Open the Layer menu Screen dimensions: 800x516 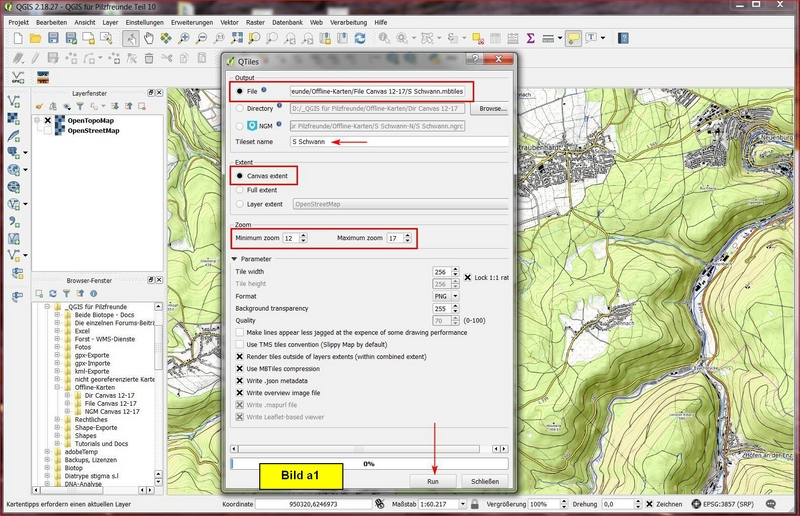tap(110, 22)
